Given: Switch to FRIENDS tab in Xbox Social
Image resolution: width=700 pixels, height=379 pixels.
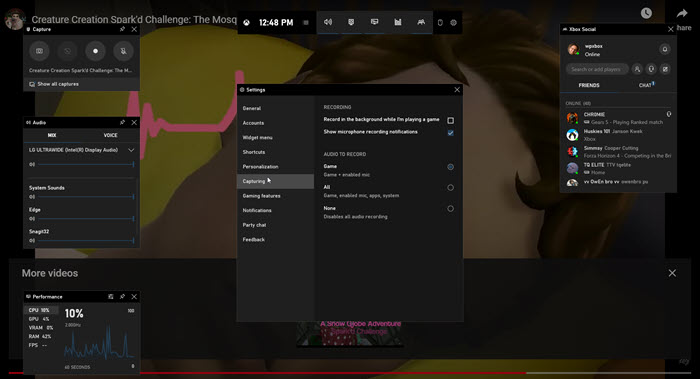Looking at the screenshot, I should [x=589, y=85].
